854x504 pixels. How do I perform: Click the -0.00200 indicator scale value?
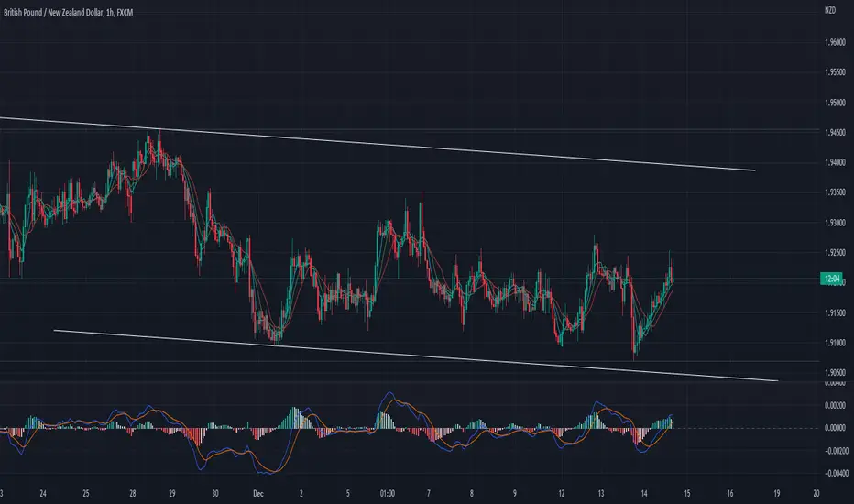pyautogui.click(x=834, y=451)
